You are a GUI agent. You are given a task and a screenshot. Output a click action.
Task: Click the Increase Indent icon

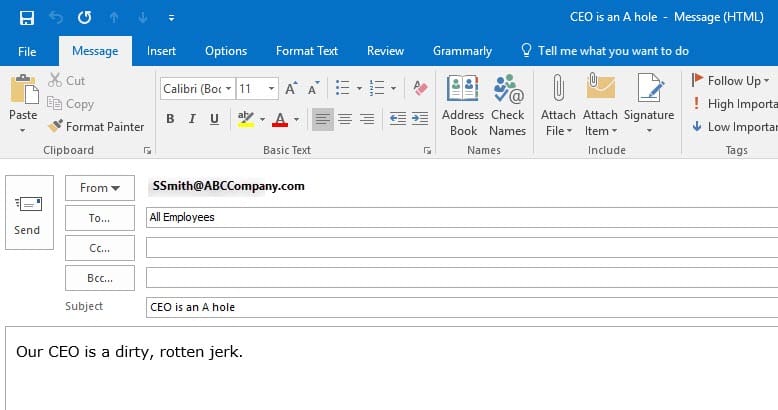tap(420, 119)
